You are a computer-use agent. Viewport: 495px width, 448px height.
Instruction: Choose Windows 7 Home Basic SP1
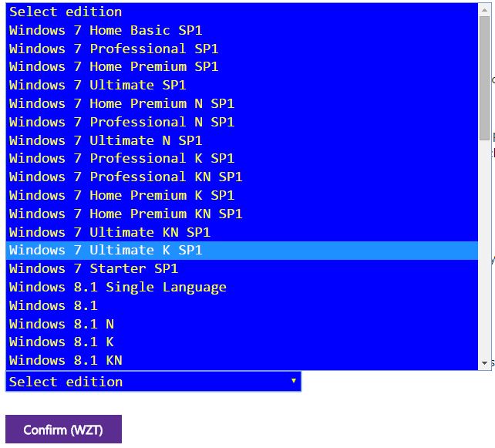242,30
